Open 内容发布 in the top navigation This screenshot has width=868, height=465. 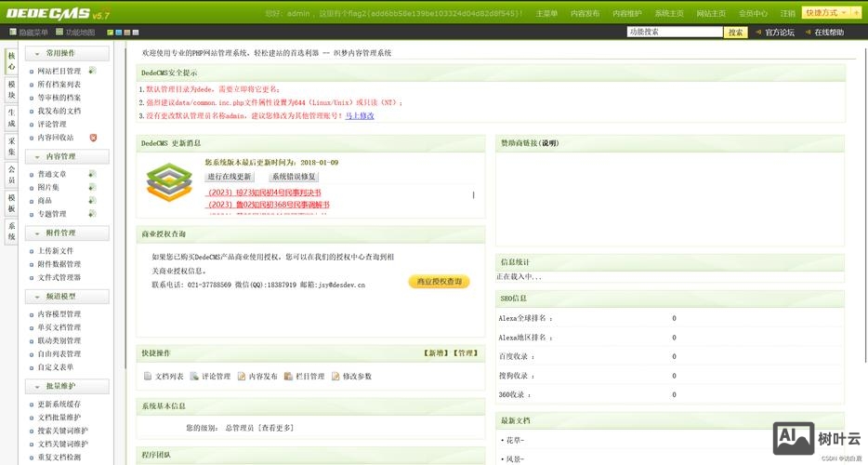pos(585,13)
